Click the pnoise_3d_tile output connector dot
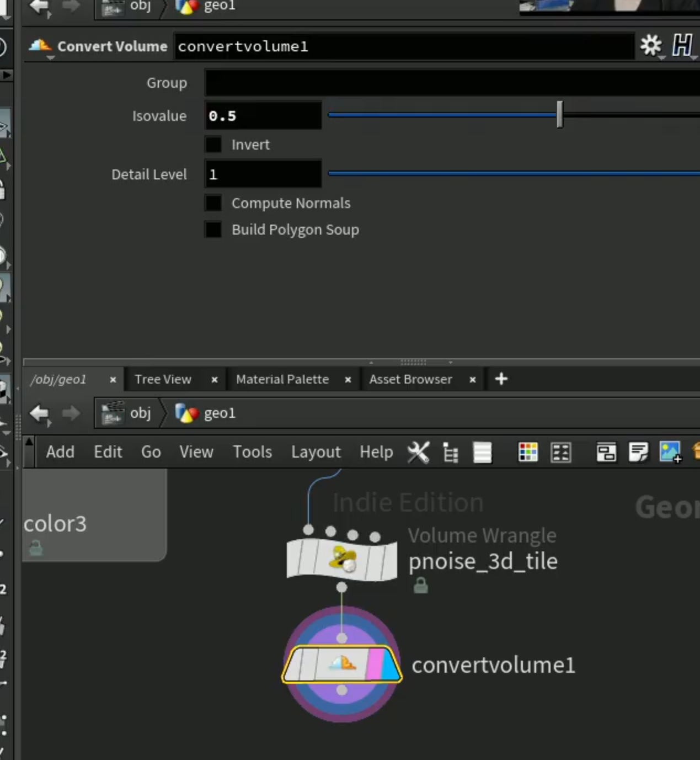This screenshot has width=700, height=760. tap(342, 587)
